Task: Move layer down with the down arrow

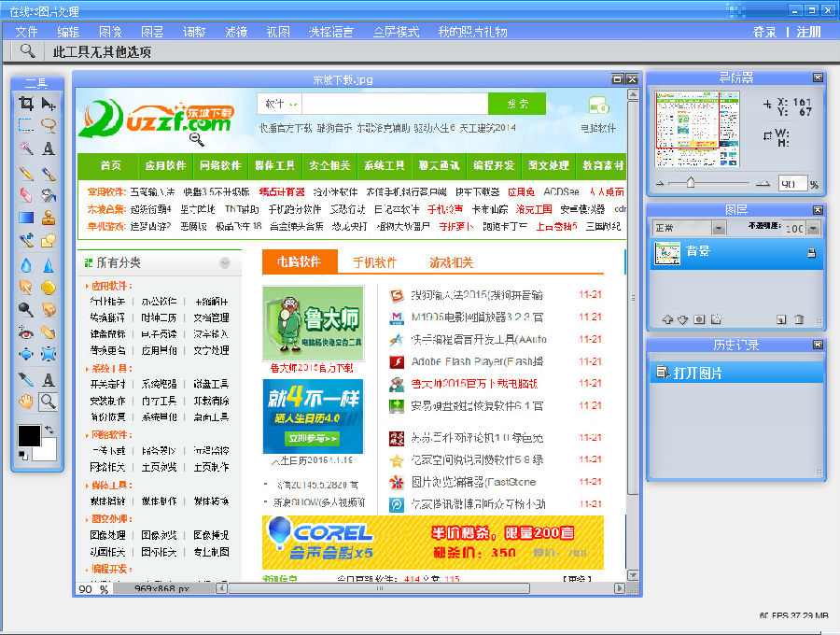Action: pyautogui.click(x=682, y=320)
